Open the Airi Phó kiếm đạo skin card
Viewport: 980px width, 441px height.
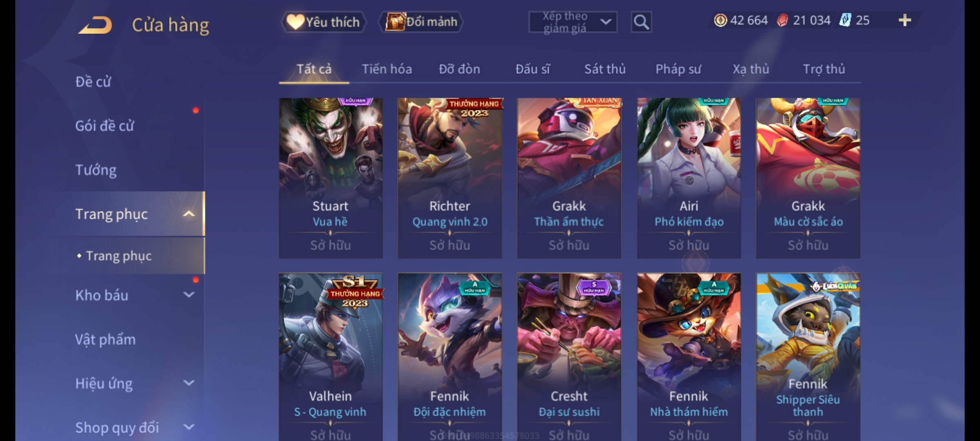[x=689, y=178]
